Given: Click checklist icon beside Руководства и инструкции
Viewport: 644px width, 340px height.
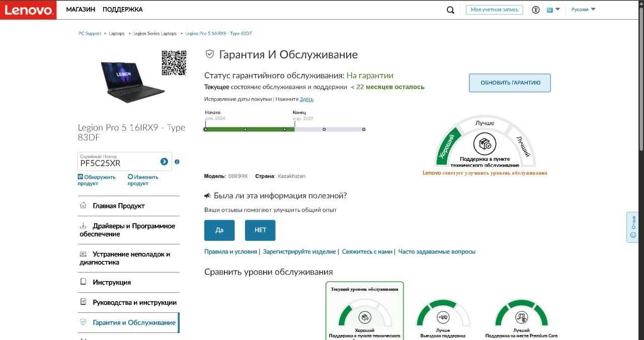Looking at the screenshot, I should click(x=83, y=302).
